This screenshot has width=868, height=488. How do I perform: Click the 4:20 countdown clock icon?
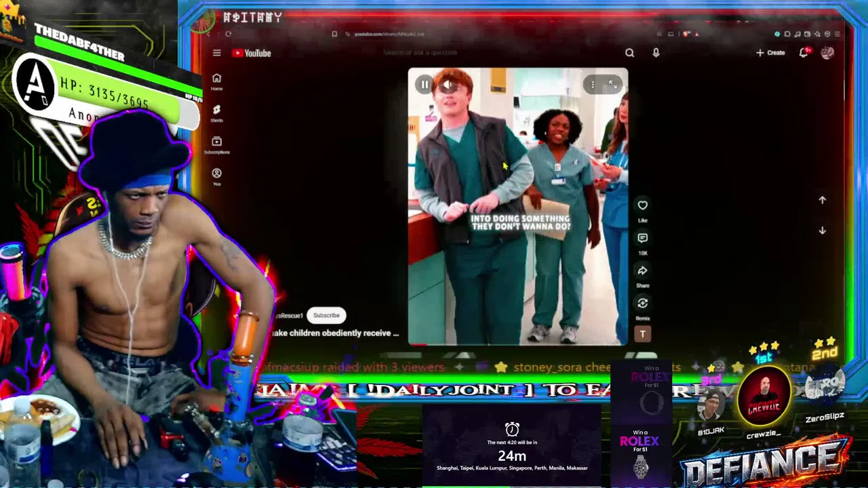512,429
